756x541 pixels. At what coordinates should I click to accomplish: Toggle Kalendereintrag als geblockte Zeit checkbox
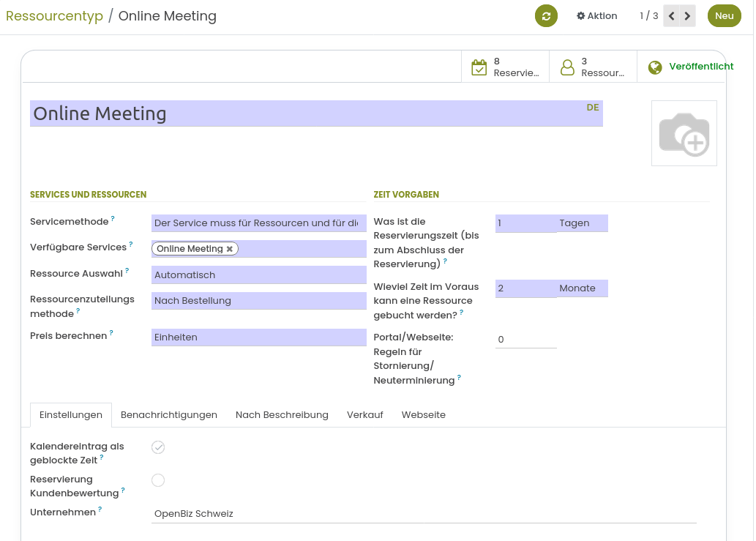[158, 447]
